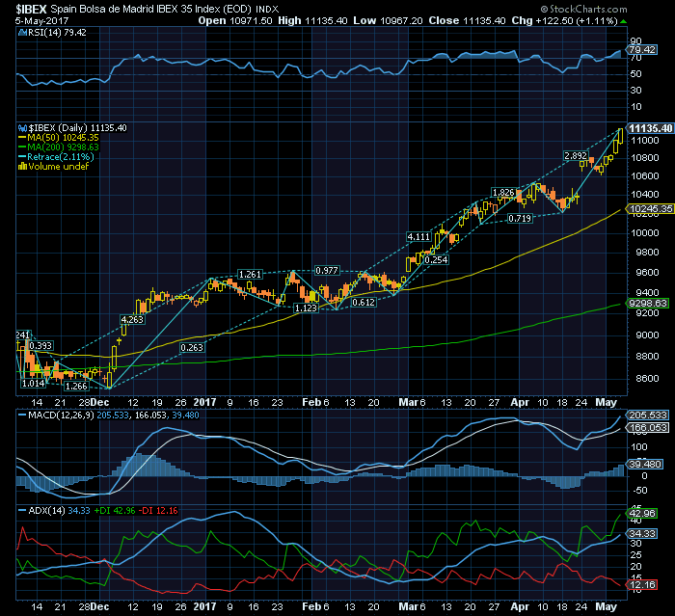Click the green up-arrow next to Chg
This screenshot has height=616, width=675.
[x=623, y=21]
